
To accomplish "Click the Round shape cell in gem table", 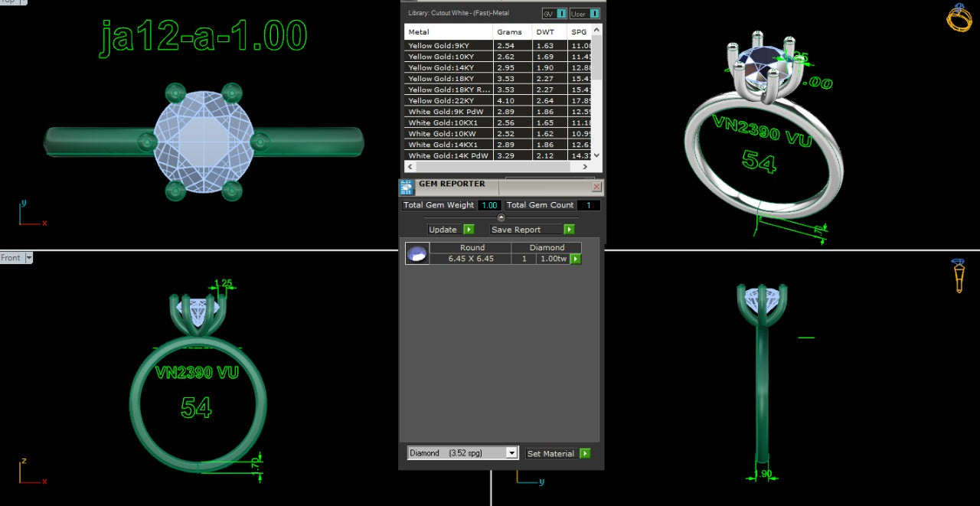I will 471,247.
